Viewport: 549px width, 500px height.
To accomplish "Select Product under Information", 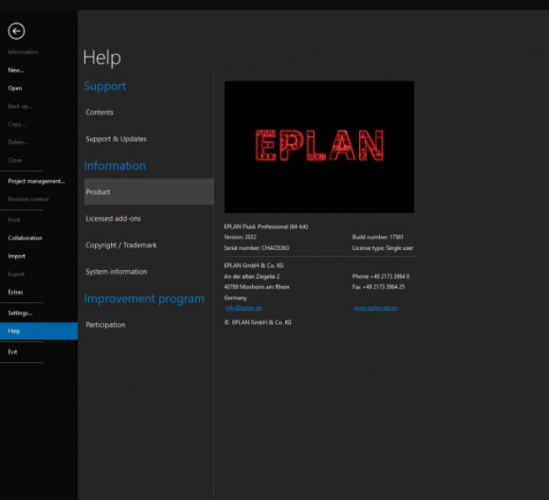I will click(149, 192).
